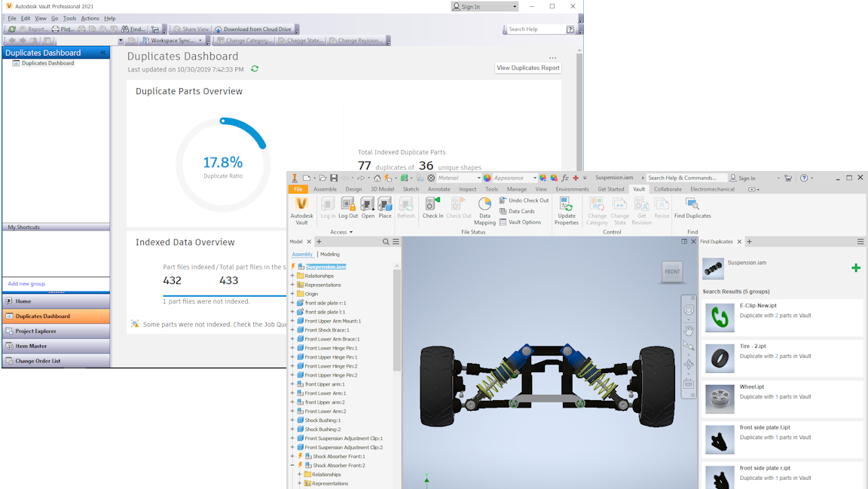Expand the Representations folder in model tree

[293, 285]
